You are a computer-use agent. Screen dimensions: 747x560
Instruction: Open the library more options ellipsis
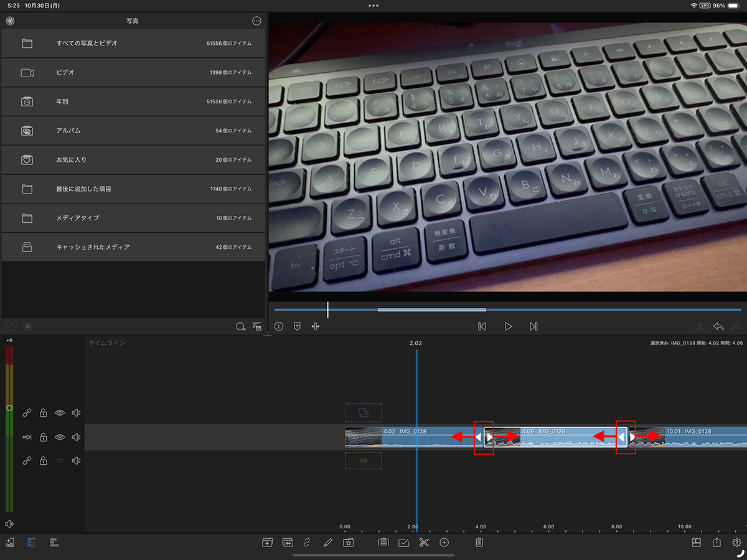256,21
